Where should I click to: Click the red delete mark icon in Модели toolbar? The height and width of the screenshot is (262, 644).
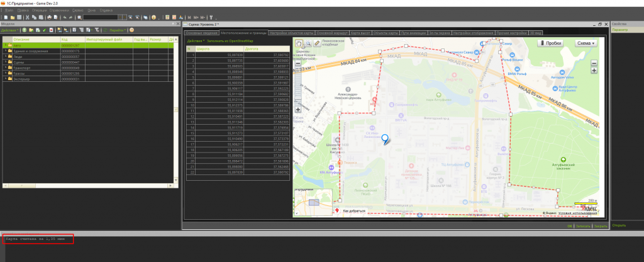52,30
